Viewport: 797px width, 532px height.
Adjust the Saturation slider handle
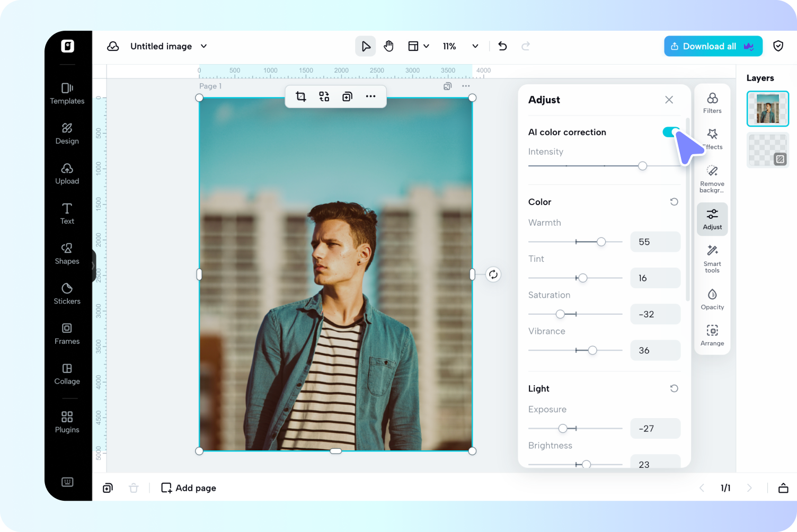tap(561, 314)
